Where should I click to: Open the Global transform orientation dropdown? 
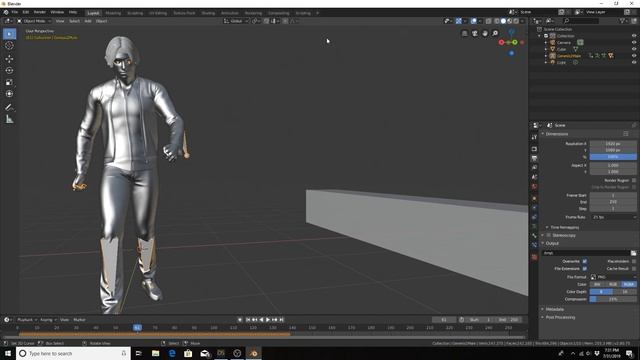tap(236, 21)
